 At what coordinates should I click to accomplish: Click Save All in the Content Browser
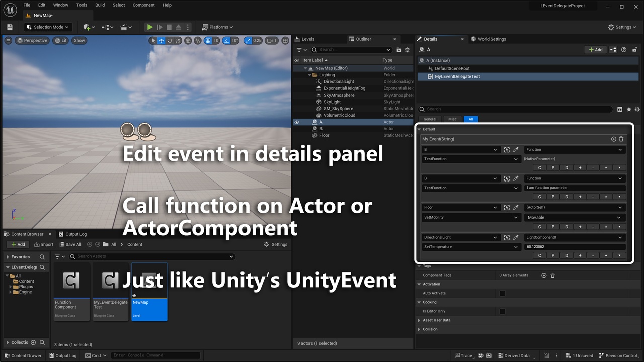[x=70, y=245]
